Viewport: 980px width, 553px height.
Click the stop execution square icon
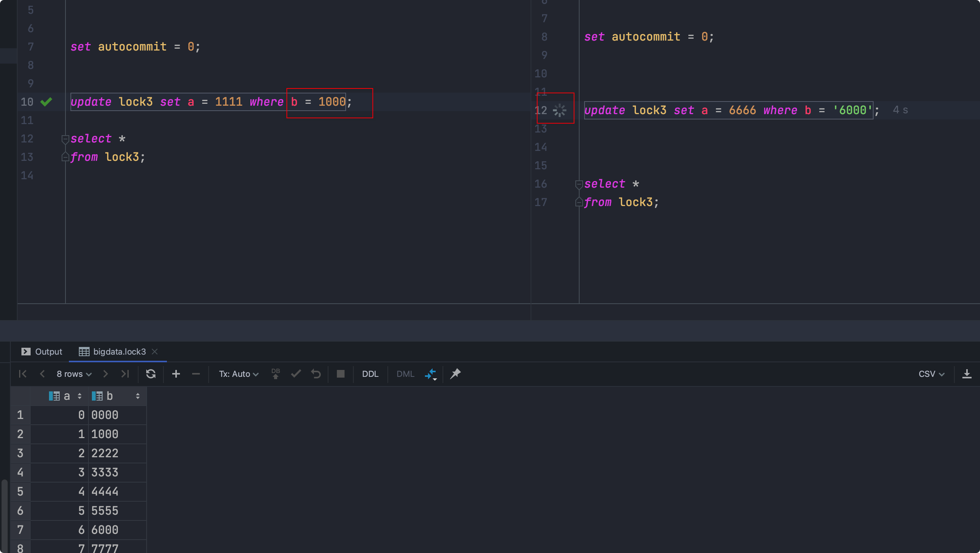[340, 374]
